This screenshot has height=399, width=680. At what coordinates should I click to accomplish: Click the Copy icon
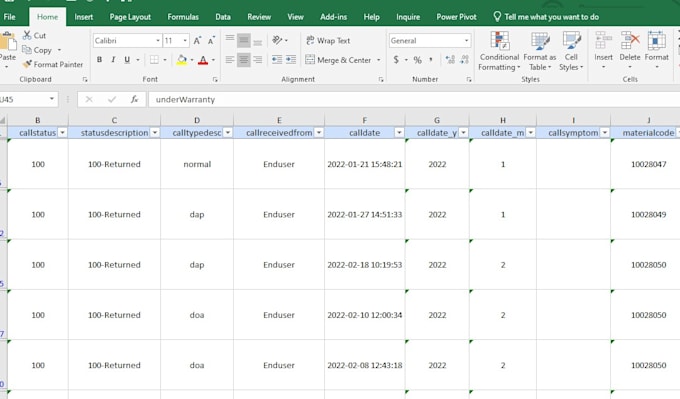pos(27,50)
